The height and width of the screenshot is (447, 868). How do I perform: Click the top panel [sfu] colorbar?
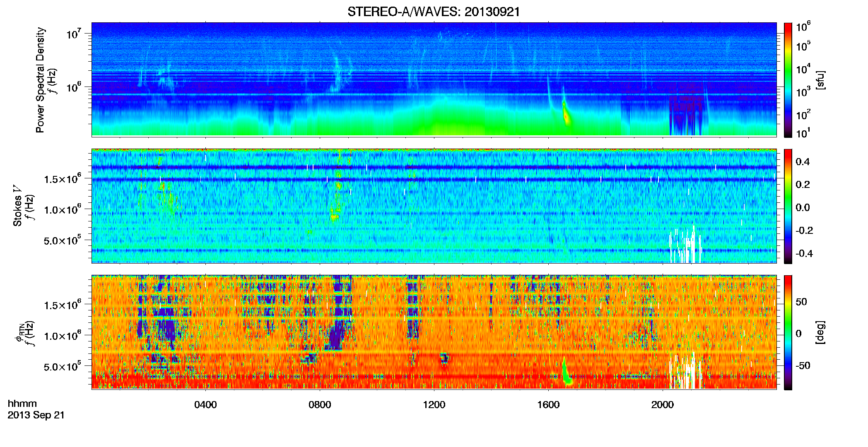tap(788, 80)
